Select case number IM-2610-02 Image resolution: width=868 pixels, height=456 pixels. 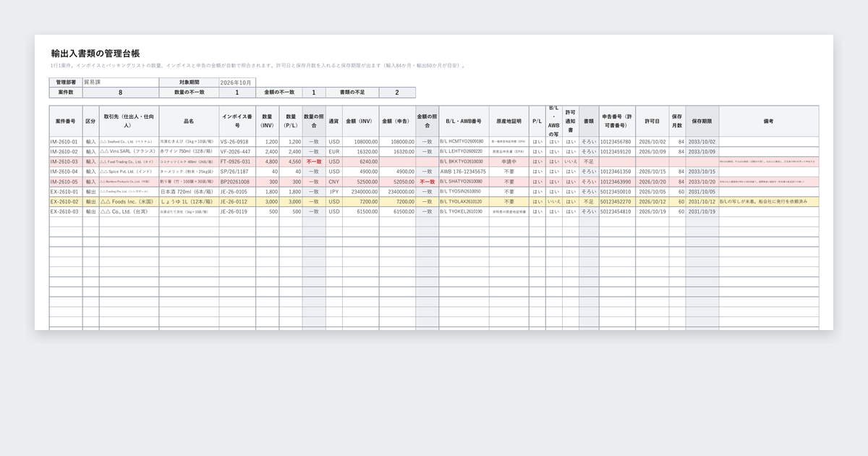(66, 152)
